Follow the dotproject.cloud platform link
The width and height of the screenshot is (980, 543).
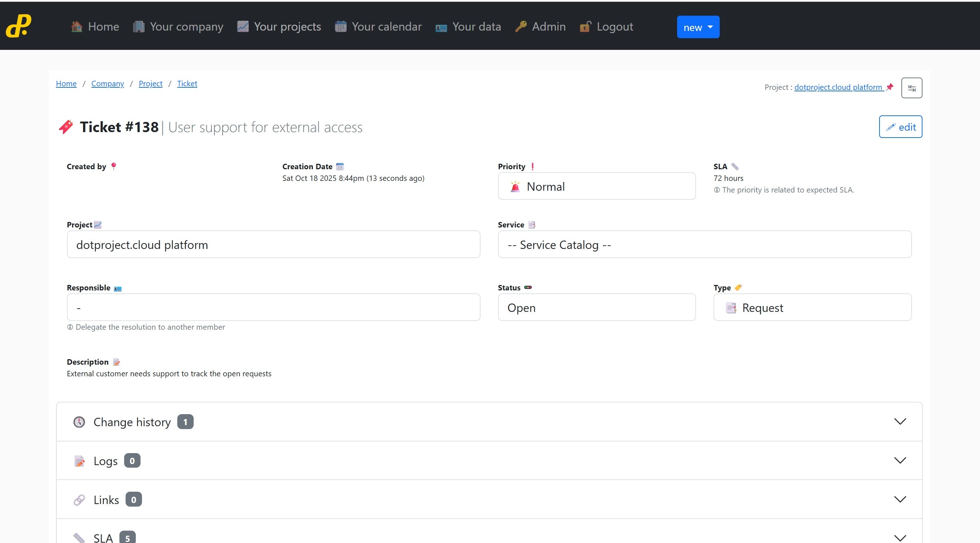[838, 87]
